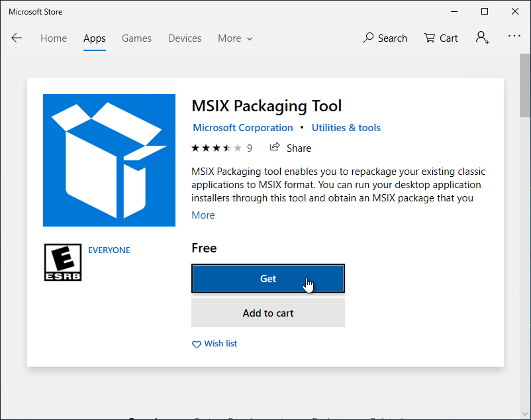Add app to Wish list

point(214,344)
